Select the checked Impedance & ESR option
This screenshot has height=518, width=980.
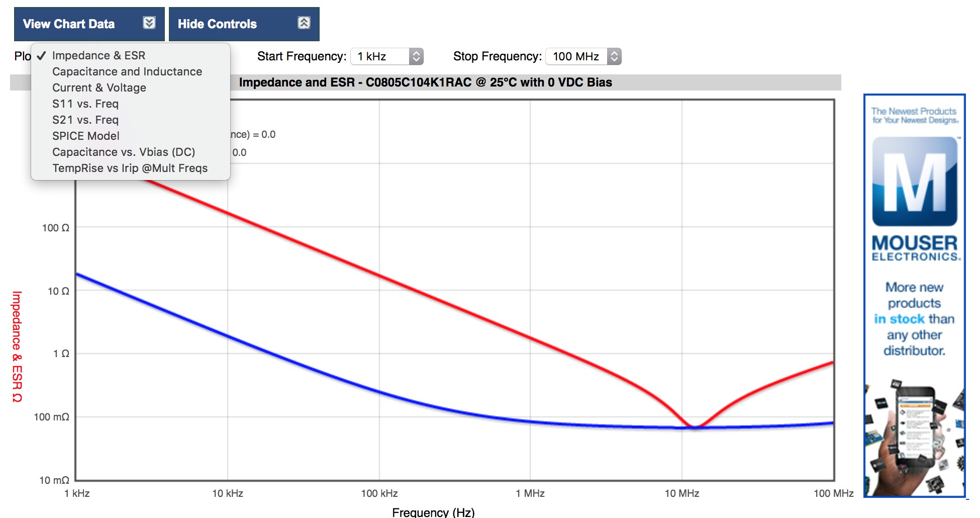coord(99,55)
